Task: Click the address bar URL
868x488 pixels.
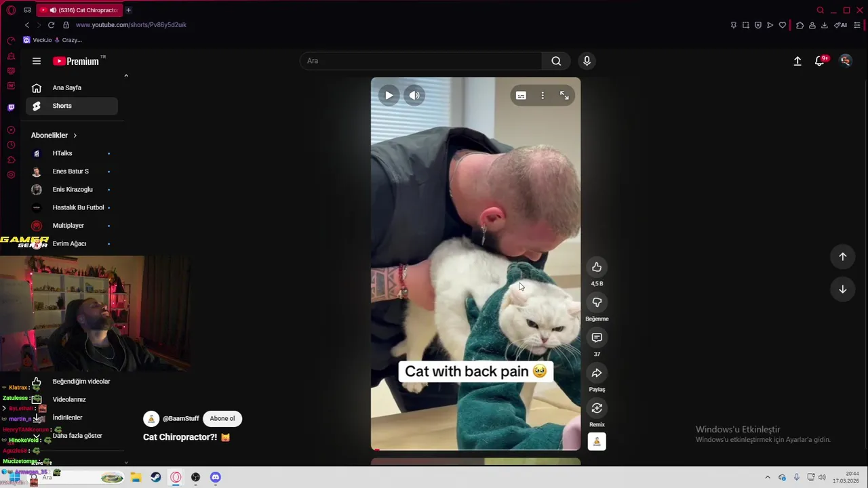Action: pyautogui.click(x=131, y=25)
